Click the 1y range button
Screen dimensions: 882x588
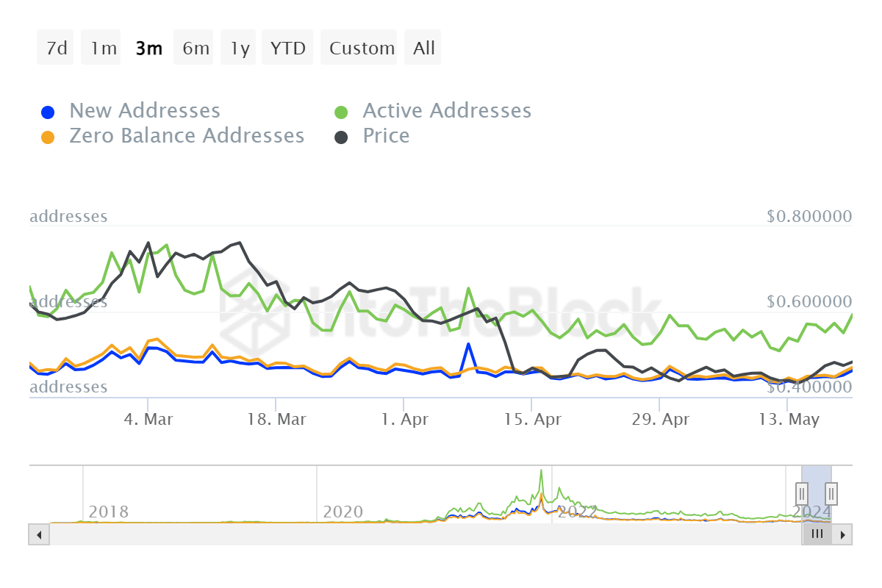coord(237,47)
